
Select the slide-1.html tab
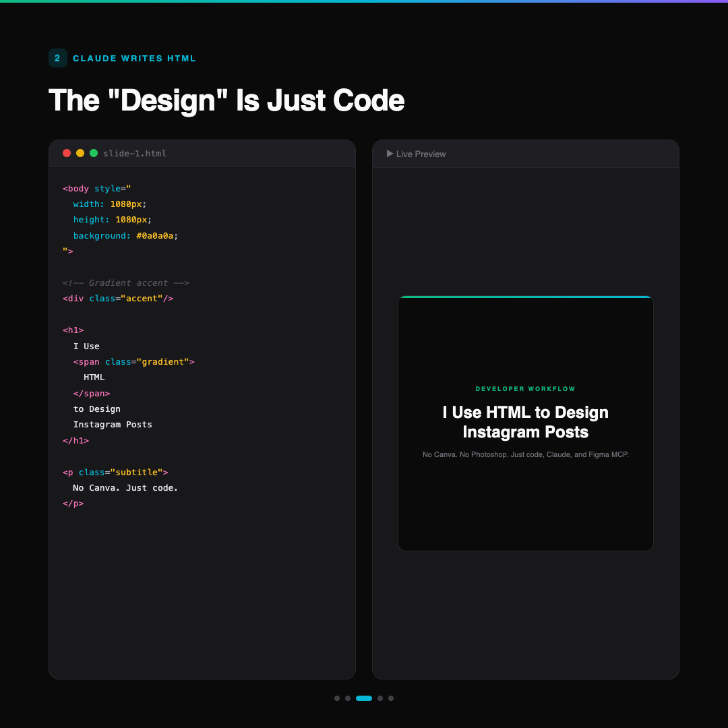pos(135,153)
